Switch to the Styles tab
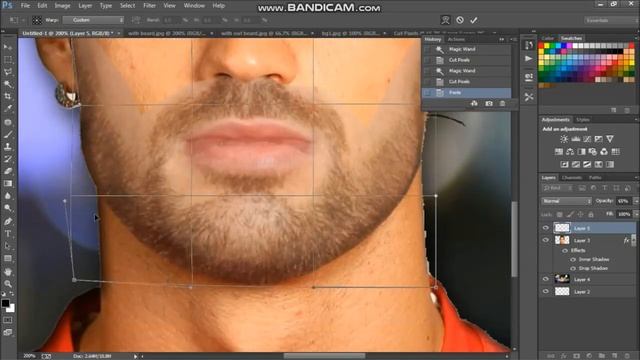 (x=583, y=120)
